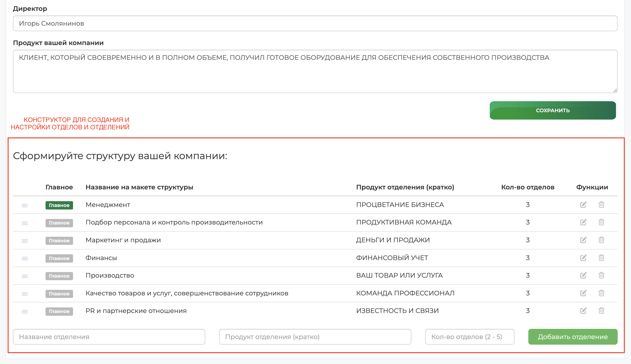Delete the PR и партнерские отношения row
Image resolution: width=631 pixels, height=364 pixels.
pos(601,311)
